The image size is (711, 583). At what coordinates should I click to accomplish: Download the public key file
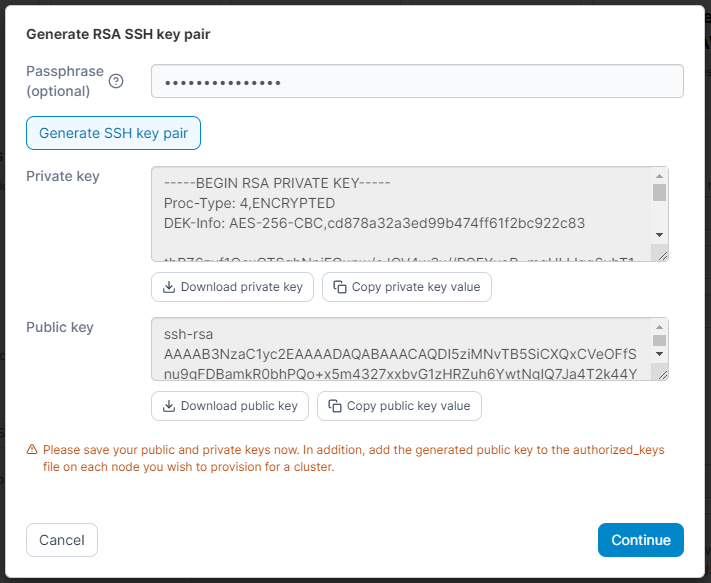(230, 406)
